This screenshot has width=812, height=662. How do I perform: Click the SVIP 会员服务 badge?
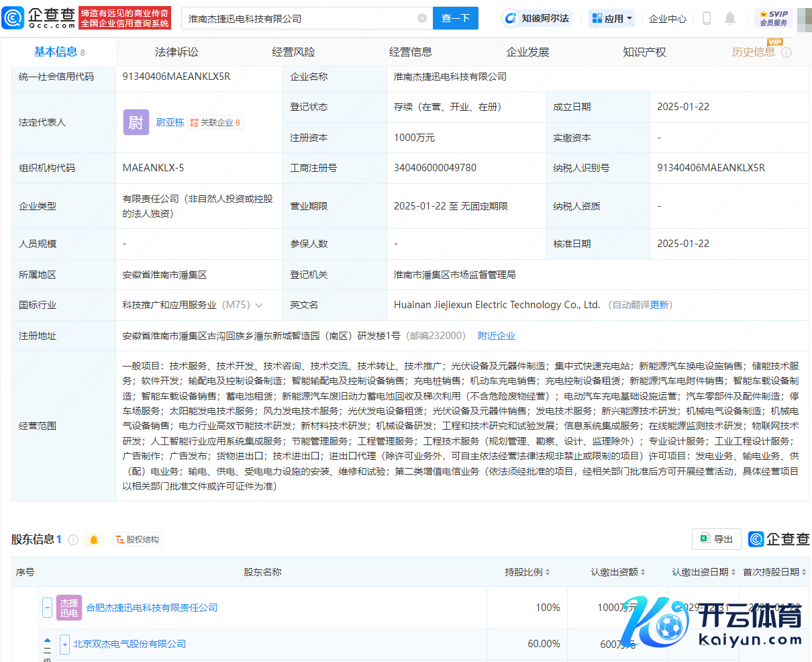[x=773, y=18]
